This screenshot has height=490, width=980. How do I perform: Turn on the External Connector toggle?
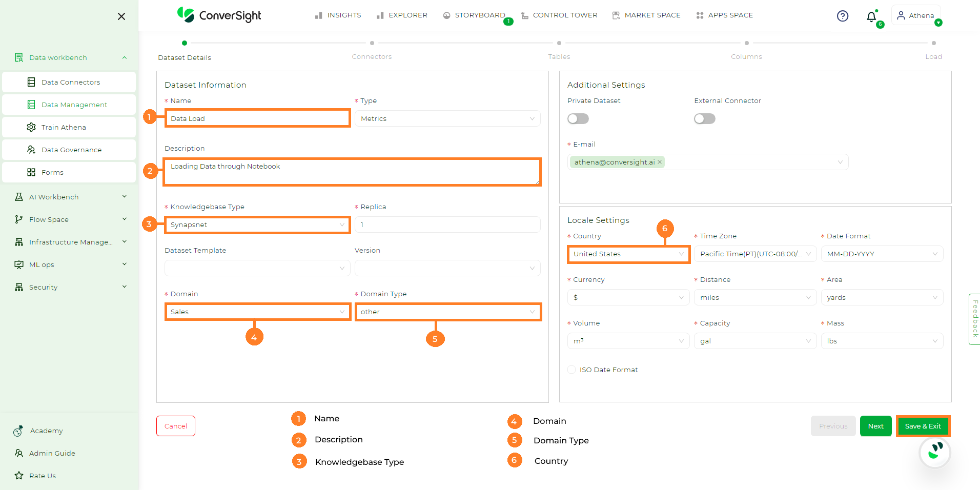[x=704, y=119]
